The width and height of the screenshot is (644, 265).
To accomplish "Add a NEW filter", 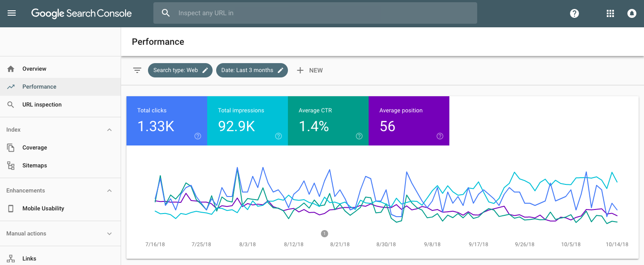I will pyautogui.click(x=310, y=70).
